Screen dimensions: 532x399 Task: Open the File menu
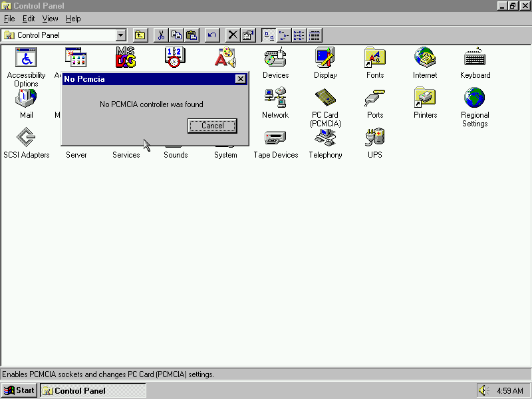[9, 19]
